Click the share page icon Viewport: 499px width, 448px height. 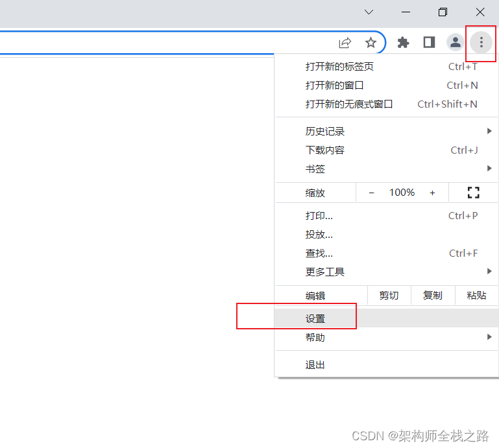(345, 43)
